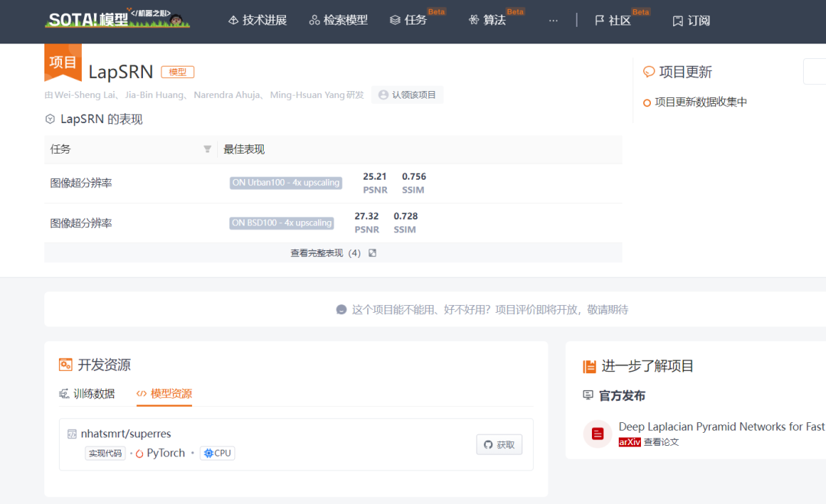The width and height of the screenshot is (826, 504).
Task: Open the filter on 任务 column
Action: pyautogui.click(x=207, y=149)
